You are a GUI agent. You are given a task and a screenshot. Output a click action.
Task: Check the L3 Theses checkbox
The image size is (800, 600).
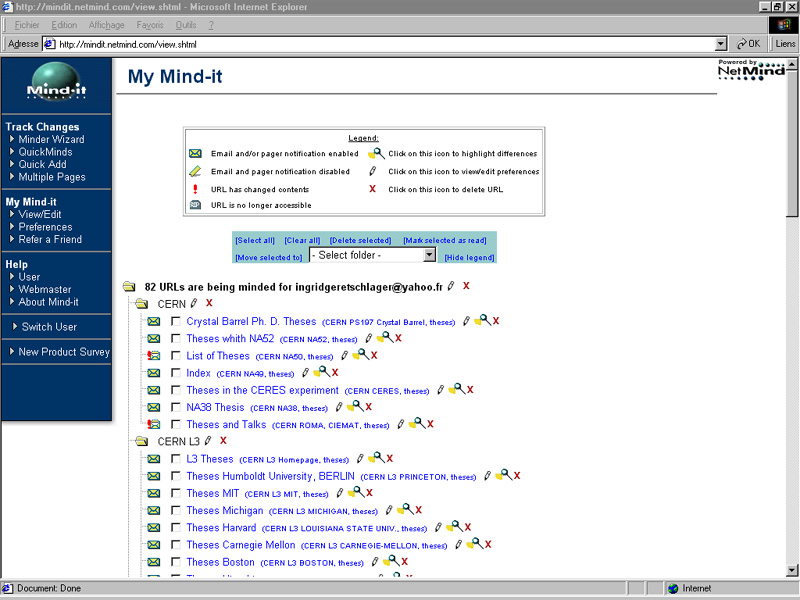click(176, 459)
